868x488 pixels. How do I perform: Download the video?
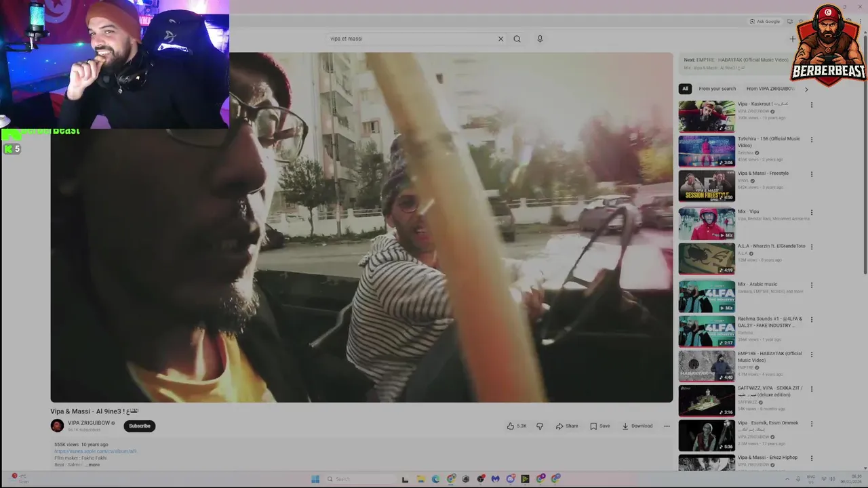pos(637,426)
